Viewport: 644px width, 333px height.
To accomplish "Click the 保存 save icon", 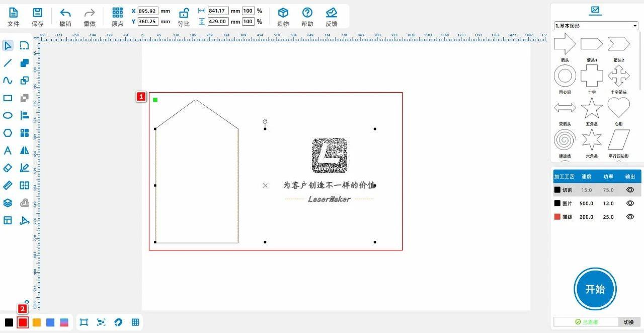I will click(37, 13).
